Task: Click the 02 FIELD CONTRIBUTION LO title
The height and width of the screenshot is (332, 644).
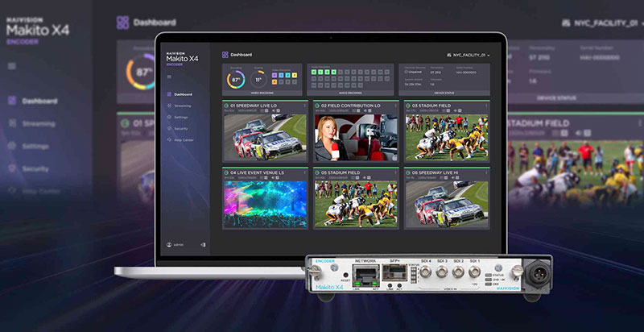Action: tap(351, 106)
